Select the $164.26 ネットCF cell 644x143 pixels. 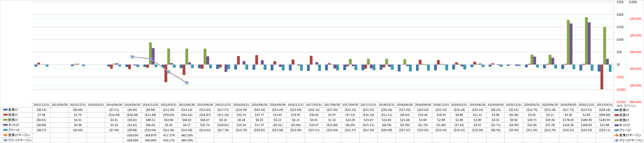pyautogui.click(x=568, y=125)
